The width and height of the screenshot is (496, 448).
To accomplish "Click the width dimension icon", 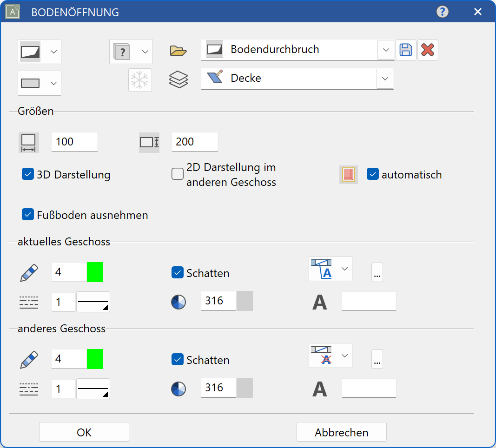I will click(x=29, y=143).
